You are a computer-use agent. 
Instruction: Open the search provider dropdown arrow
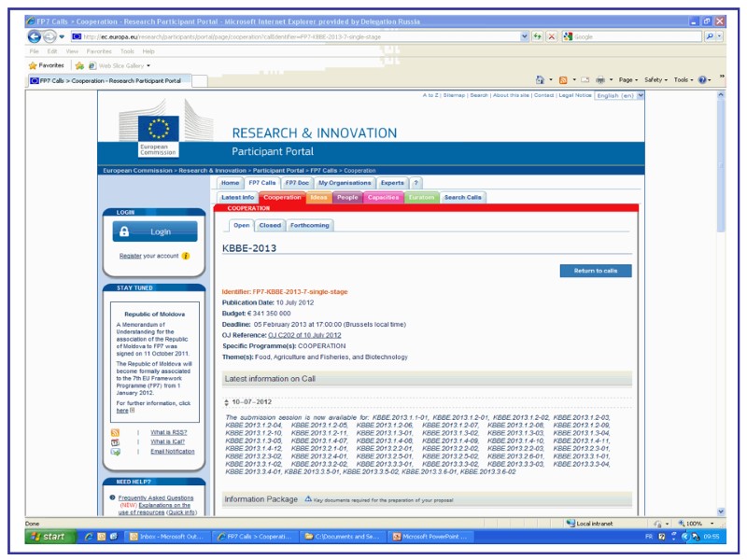(x=719, y=36)
